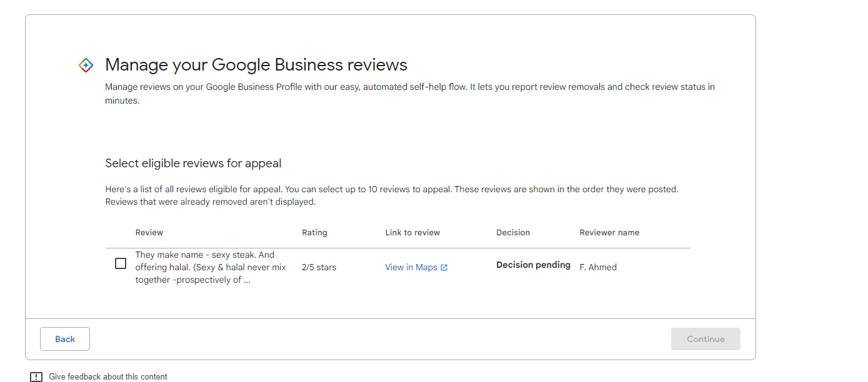Click the Manage your Google Business reviews heading
Image resolution: width=868 pixels, height=382 pixels.
[x=256, y=65]
